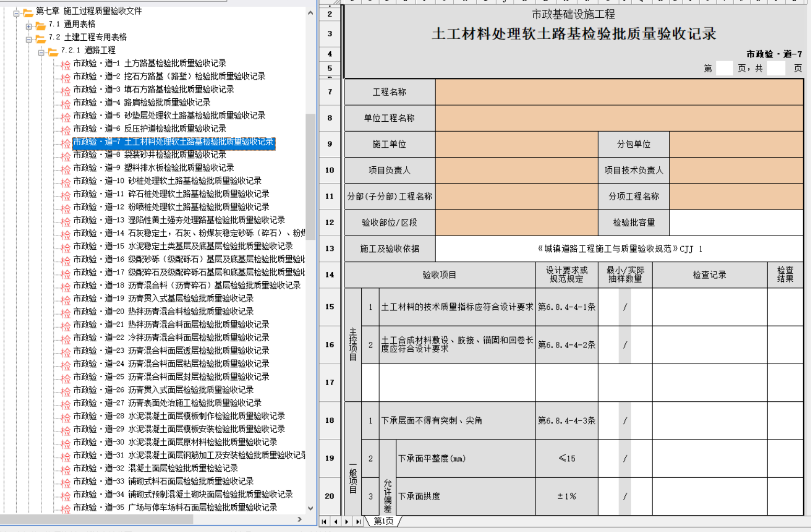
Task: Open 市政验·道-4 路肩检验批质量验收记录
Action: click(x=142, y=102)
